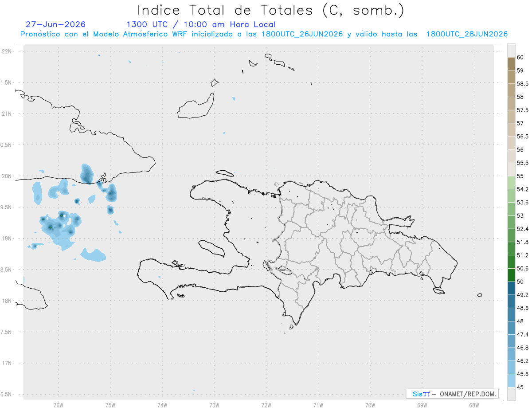Click the "SisTT - ONAMET/REP.DOM." credit box
The width and height of the screenshot is (532, 411).
tap(452, 394)
